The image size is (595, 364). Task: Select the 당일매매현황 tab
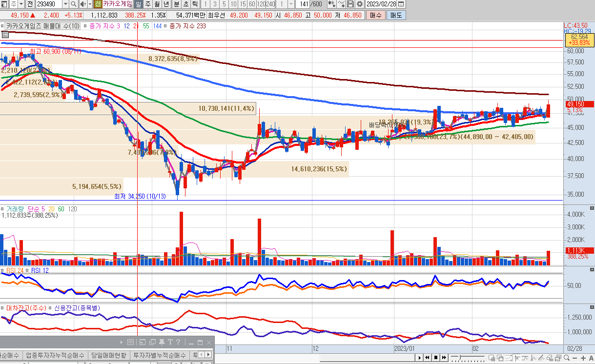(x=109, y=355)
